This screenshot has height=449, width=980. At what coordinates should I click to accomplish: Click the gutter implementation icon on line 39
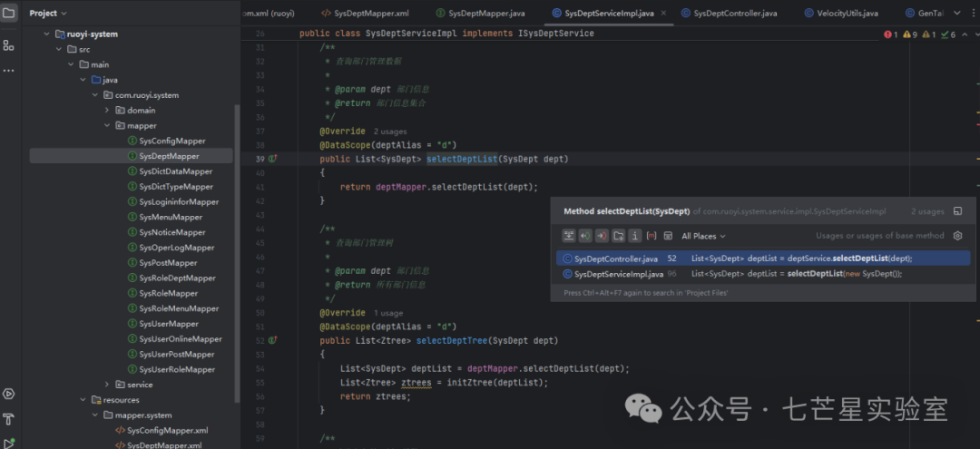click(272, 160)
